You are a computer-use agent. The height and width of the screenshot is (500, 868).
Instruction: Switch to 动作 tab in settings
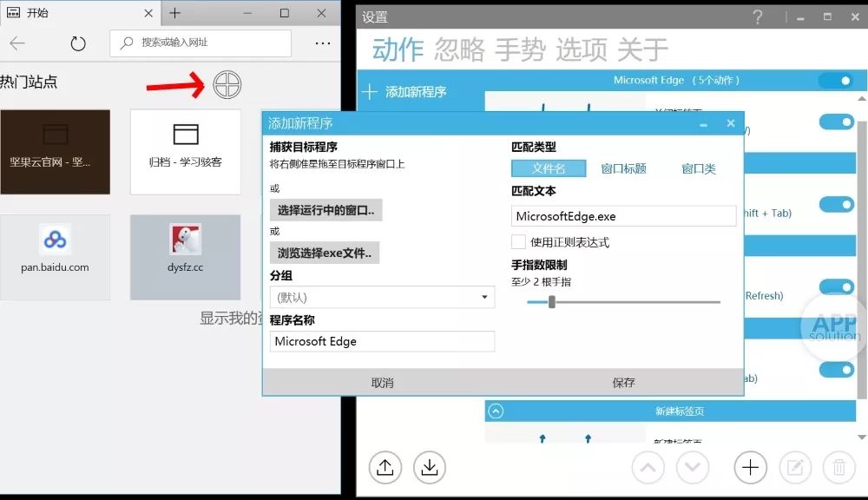tap(398, 49)
